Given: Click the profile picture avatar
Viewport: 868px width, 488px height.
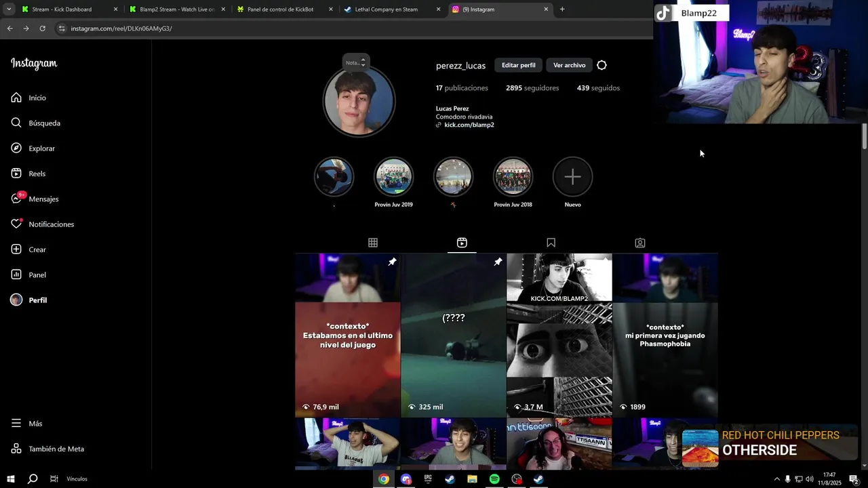Looking at the screenshot, I should pyautogui.click(x=359, y=101).
